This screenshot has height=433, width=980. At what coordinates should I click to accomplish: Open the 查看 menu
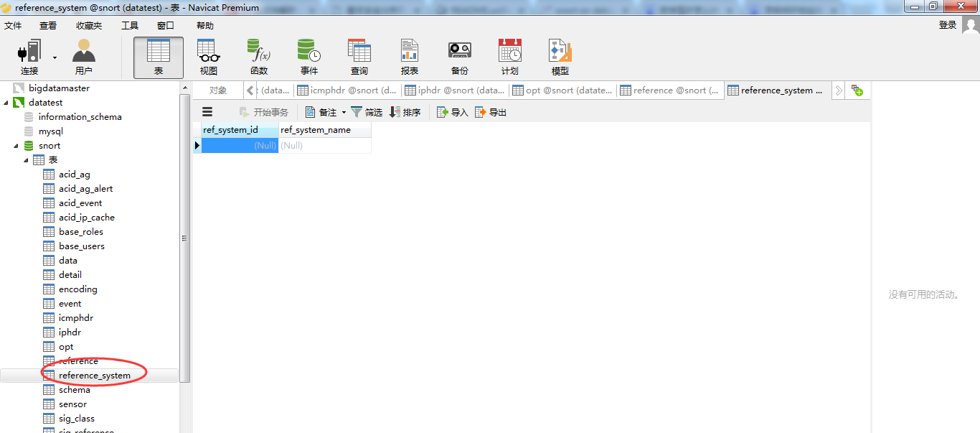point(48,25)
